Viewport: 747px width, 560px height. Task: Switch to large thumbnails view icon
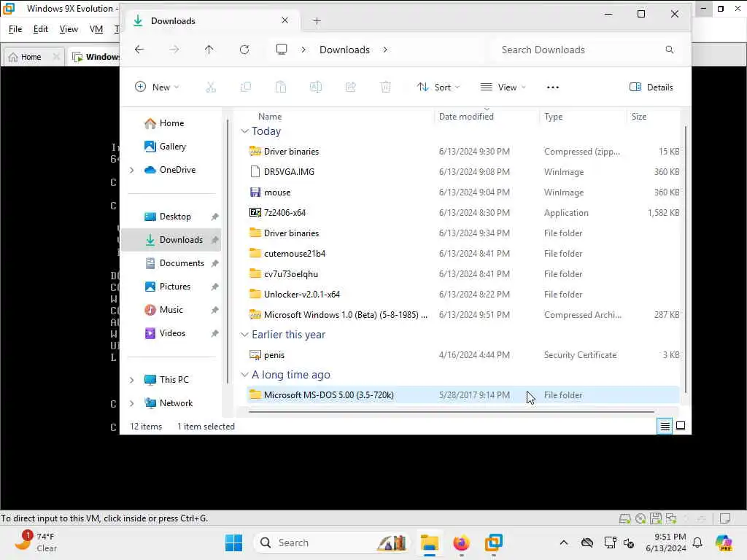(681, 426)
